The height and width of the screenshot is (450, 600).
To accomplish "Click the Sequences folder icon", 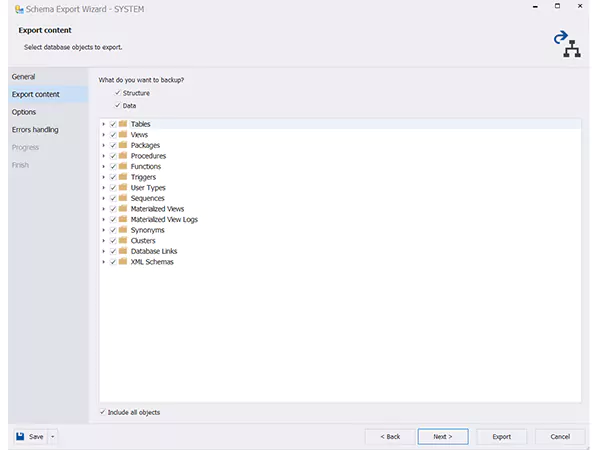I will pyautogui.click(x=123, y=198).
